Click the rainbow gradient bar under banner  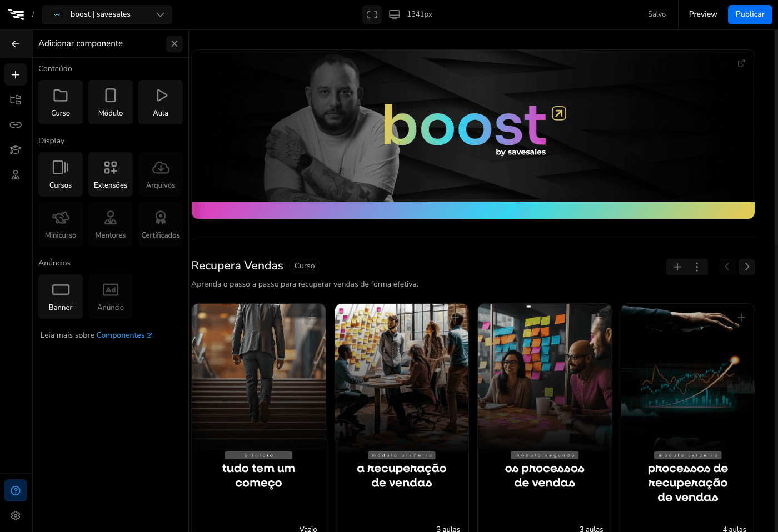[x=473, y=210]
